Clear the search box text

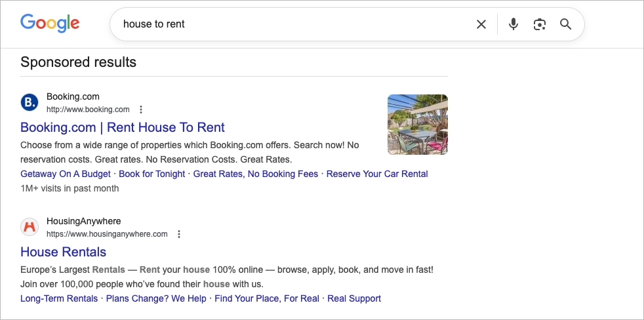tap(481, 24)
